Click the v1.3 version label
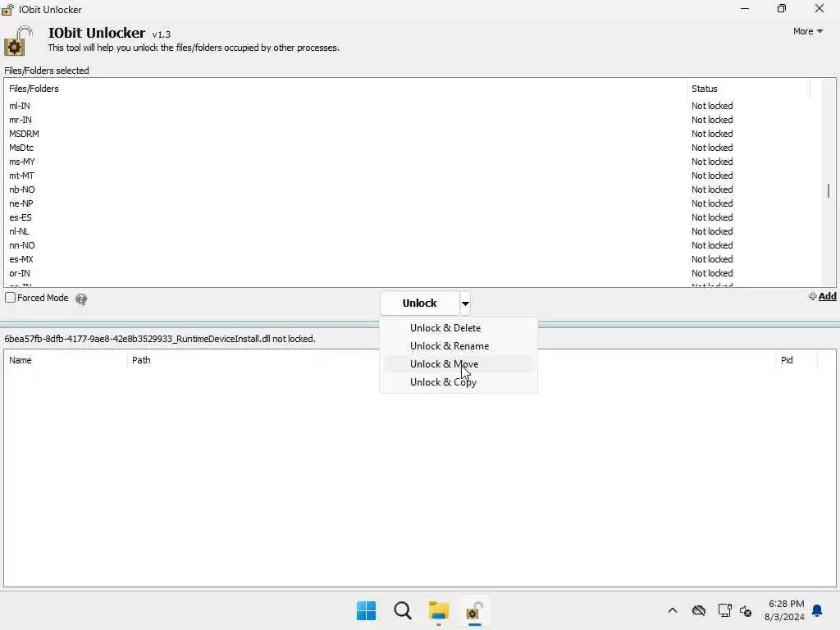This screenshot has height=630, width=840. (162, 34)
